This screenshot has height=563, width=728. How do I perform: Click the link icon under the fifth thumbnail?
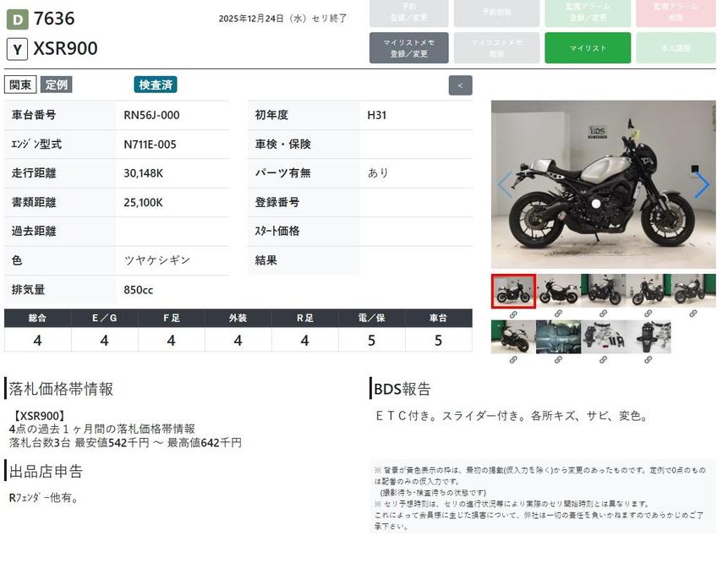pos(692,314)
